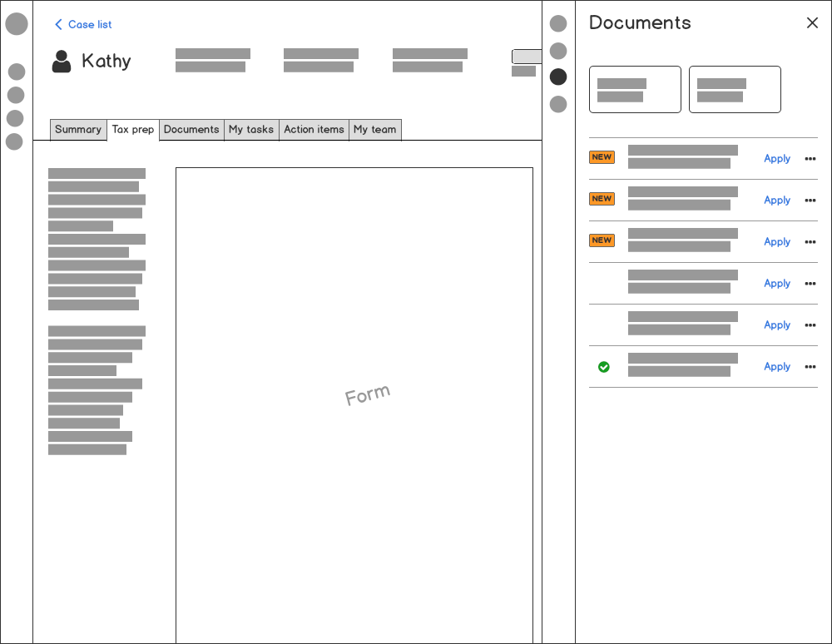The image size is (832, 644).
Task: Click the NEW badge on second document
Action: (602, 198)
